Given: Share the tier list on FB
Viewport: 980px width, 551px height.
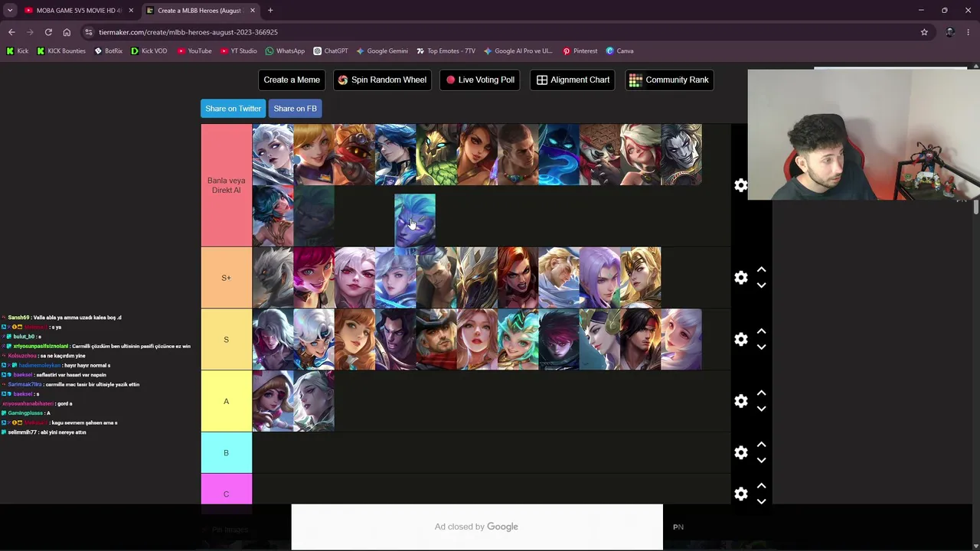Looking at the screenshot, I should [295, 109].
